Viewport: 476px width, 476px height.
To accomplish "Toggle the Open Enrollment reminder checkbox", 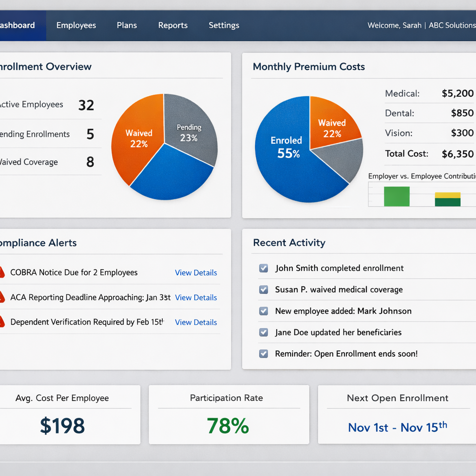I will click(x=264, y=354).
